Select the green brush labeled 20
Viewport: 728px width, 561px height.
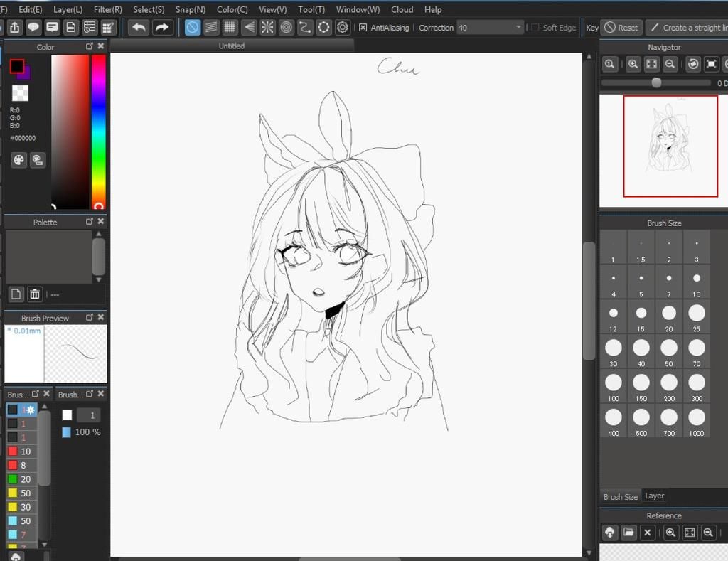click(21, 479)
